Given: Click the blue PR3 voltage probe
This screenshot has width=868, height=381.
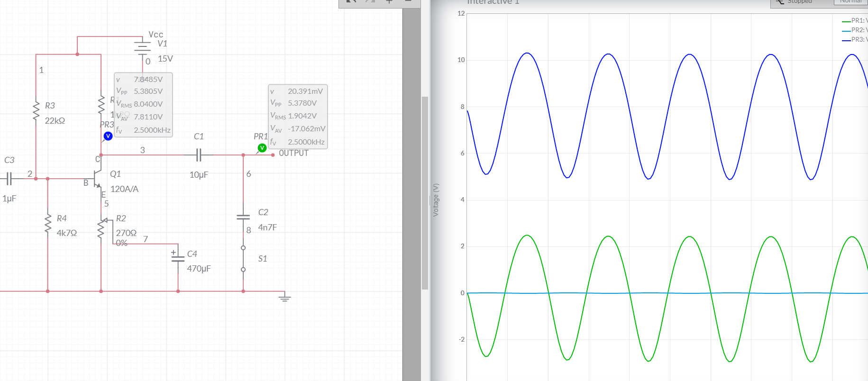Looking at the screenshot, I should pos(108,136).
